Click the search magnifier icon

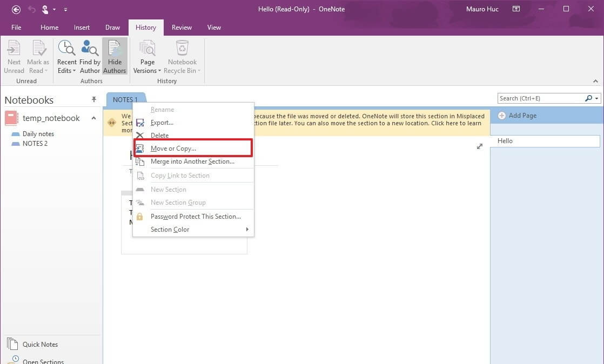(588, 98)
